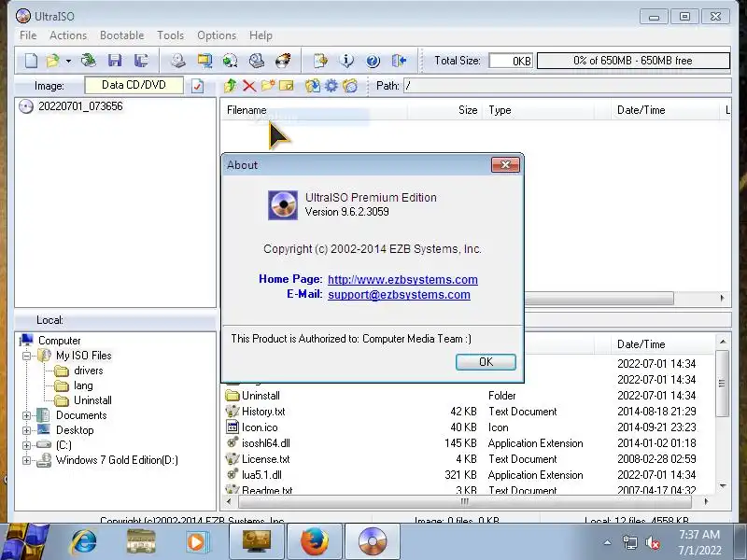Click the green Up folder arrow icon
747x560 pixels.
(x=230, y=86)
